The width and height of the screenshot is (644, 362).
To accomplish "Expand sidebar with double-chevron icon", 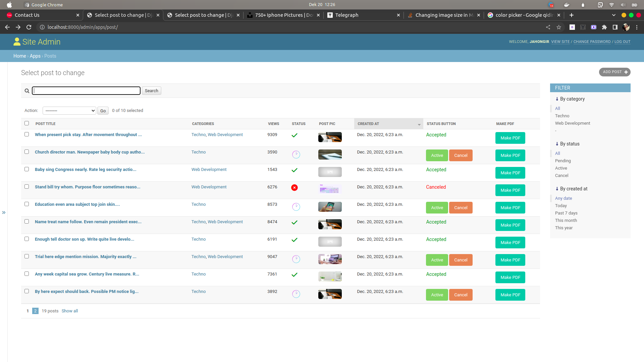I will [x=4, y=213].
